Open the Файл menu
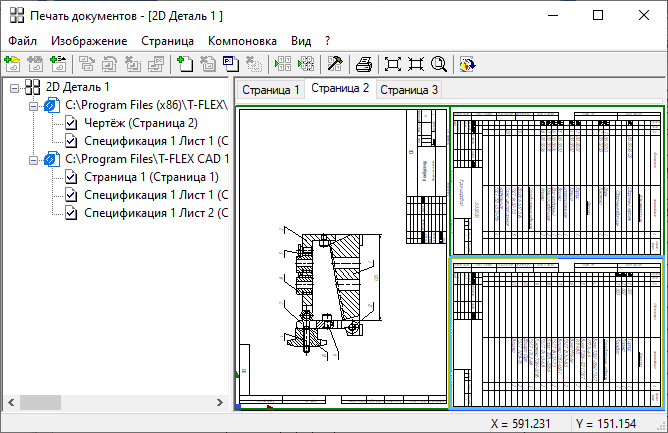The width and height of the screenshot is (668, 433). [22, 41]
